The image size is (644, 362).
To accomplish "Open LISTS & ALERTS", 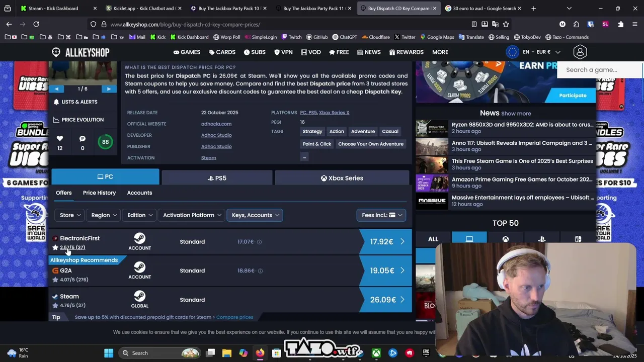I will 75,102.
